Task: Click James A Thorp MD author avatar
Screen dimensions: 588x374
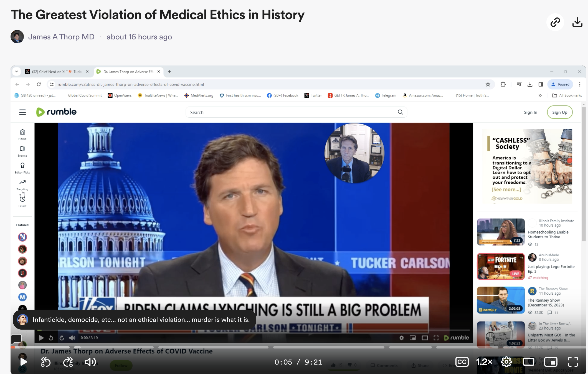Action: click(17, 37)
